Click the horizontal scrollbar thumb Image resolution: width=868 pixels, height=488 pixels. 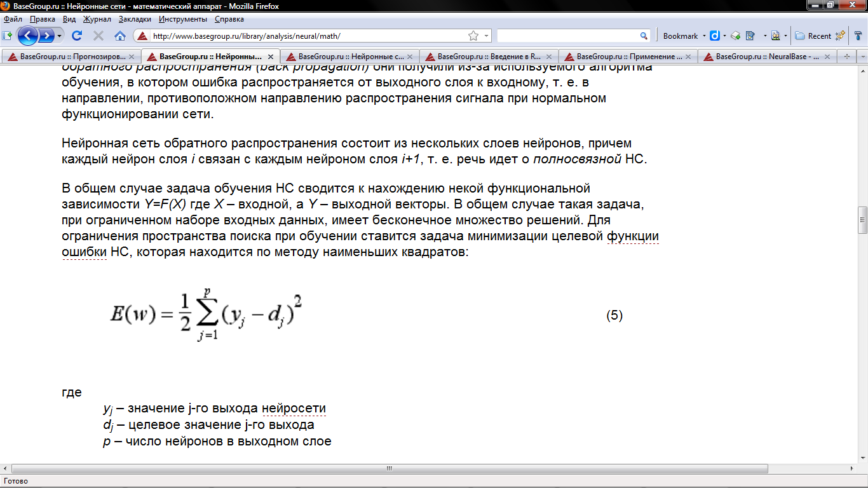[x=390, y=469]
